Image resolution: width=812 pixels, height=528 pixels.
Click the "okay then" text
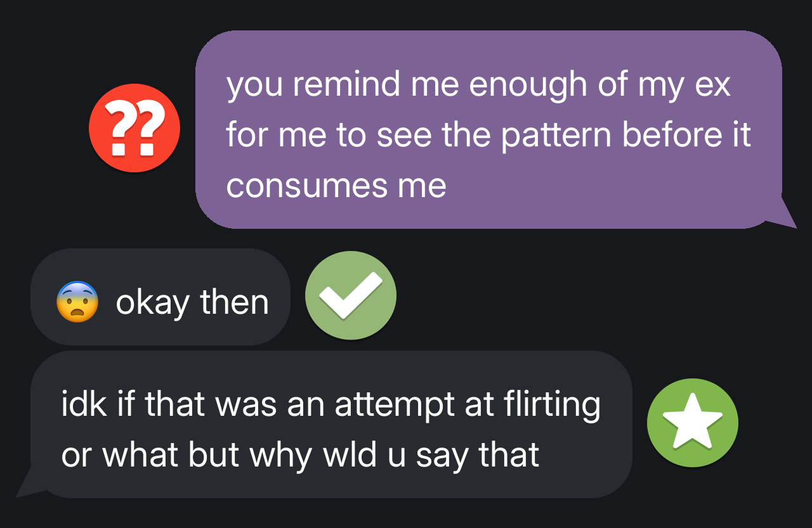pos(192,302)
